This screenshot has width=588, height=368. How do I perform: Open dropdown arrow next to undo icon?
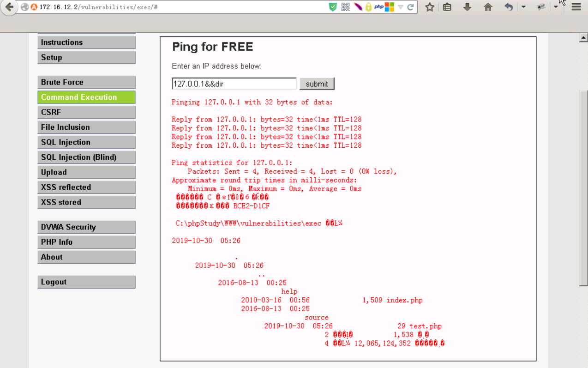(x=523, y=7)
